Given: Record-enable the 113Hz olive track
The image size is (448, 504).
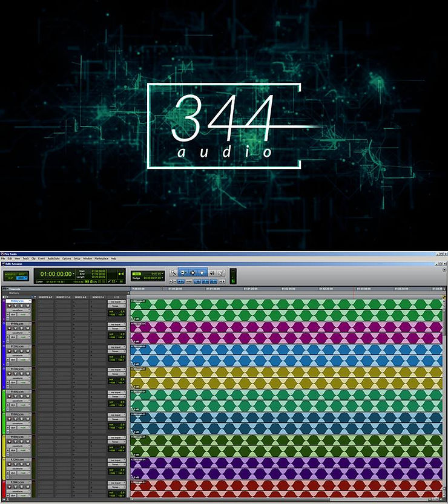Looking at the screenshot, I should (x=9, y=373).
